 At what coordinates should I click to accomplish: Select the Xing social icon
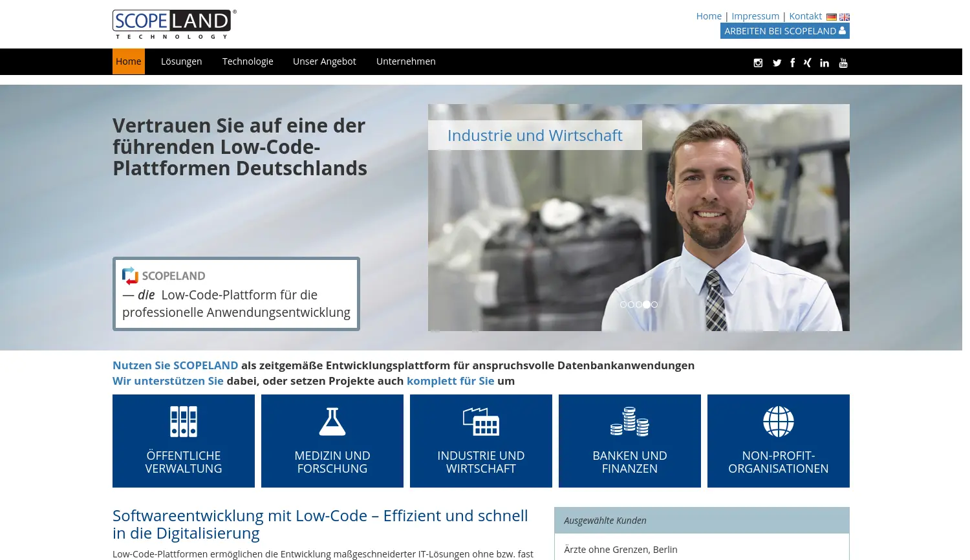click(x=807, y=62)
